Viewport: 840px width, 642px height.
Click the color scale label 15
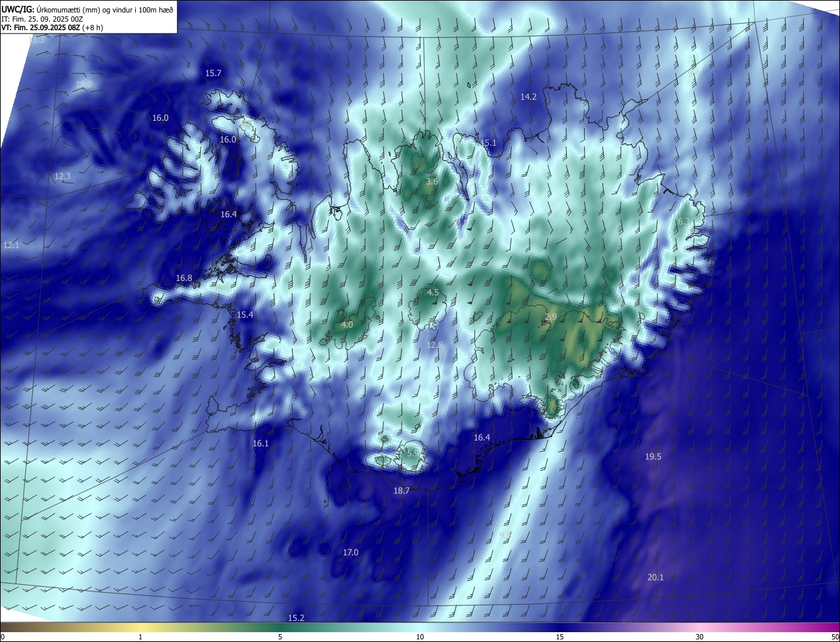pos(560,637)
